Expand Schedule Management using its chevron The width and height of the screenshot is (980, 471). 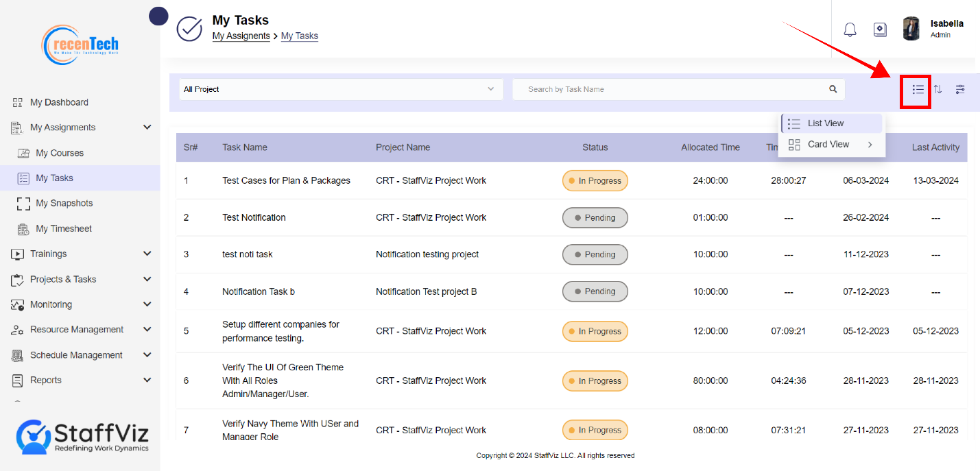pyautogui.click(x=147, y=355)
